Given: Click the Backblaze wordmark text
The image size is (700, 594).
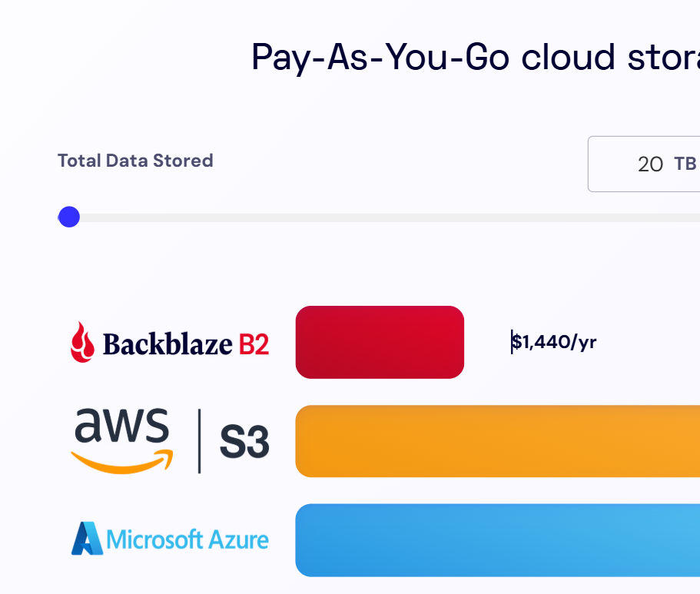Looking at the screenshot, I should click(x=168, y=344).
